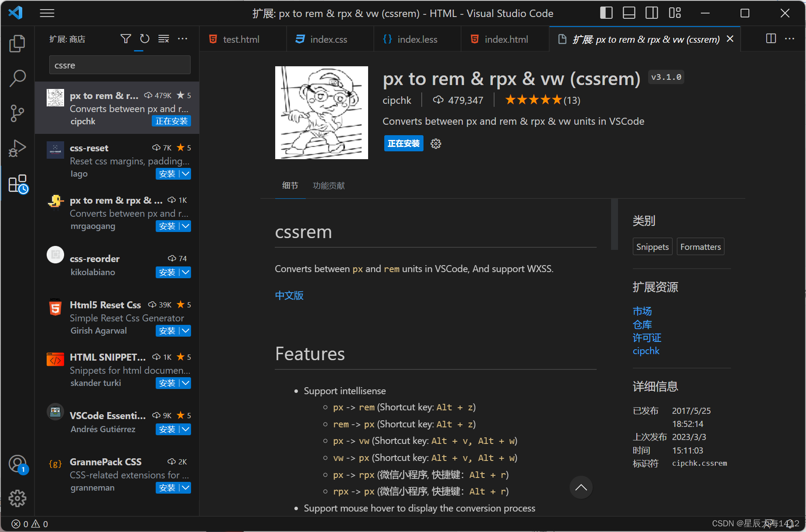Click the v3.1.0 version badge
The width and height of the screenshot is (806, 532).
pos(666,77)
